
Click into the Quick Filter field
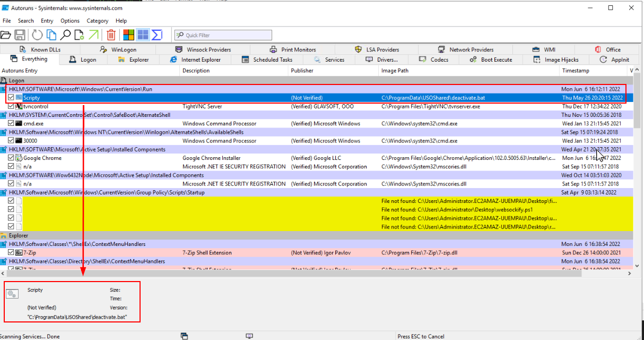[223, 35]
